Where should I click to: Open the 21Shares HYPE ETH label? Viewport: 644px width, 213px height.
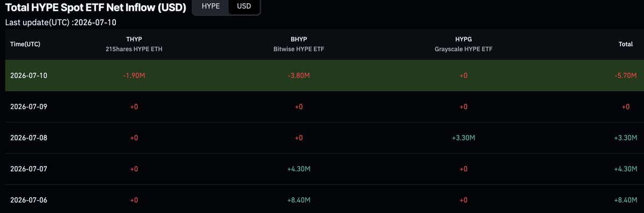pyautogui.click(x=134, y=49)
